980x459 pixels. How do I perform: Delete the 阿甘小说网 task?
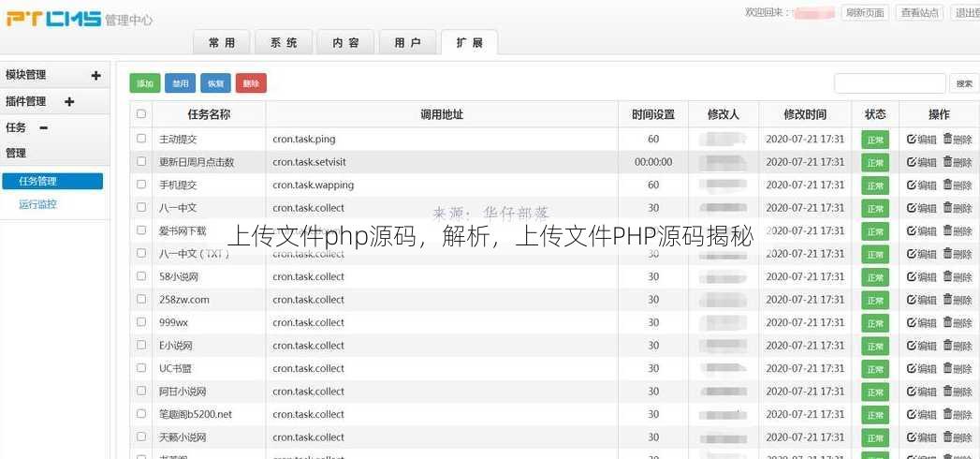[x=957, y=392]
